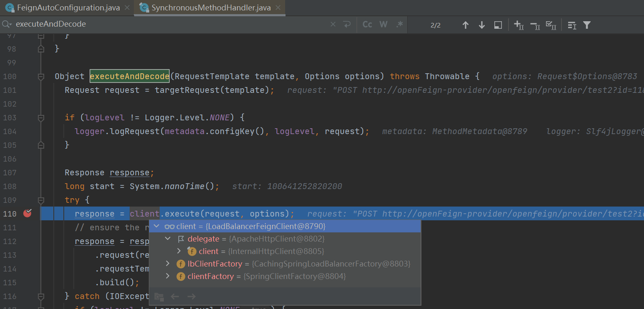The width and height of the screenshot is (644, 309).
Task: Click popup forward arrow
Action: pos(191,297)
